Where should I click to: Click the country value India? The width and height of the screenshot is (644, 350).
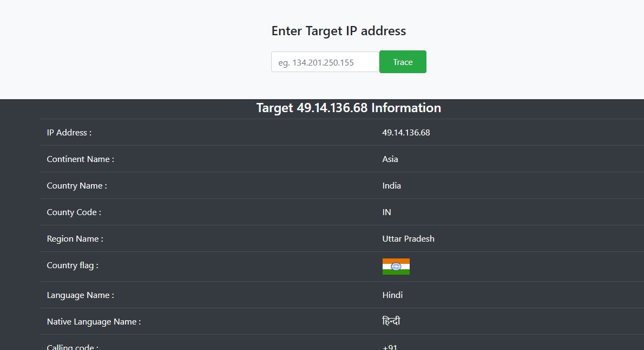click(391, 186)
